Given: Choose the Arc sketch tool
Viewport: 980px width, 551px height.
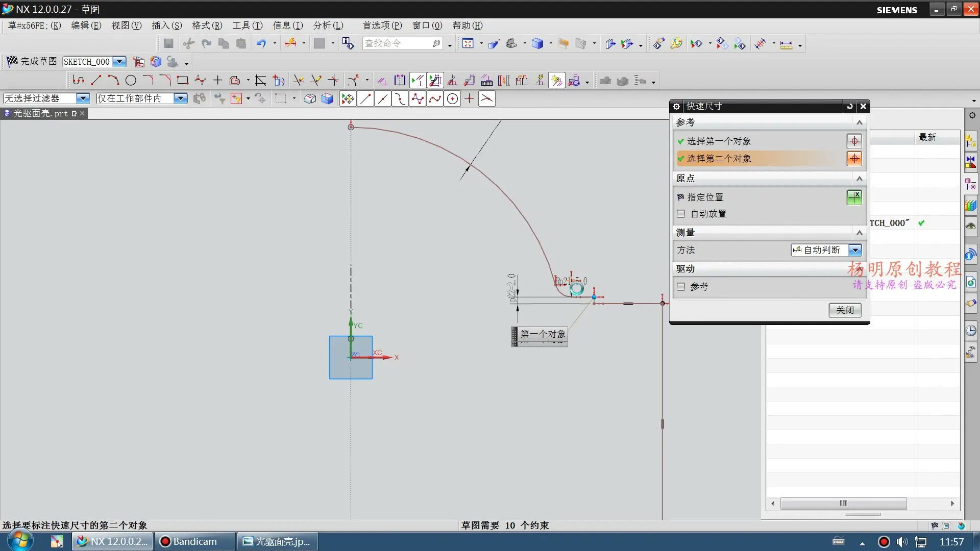Looking at the screenshot, I should click(113, 80).
